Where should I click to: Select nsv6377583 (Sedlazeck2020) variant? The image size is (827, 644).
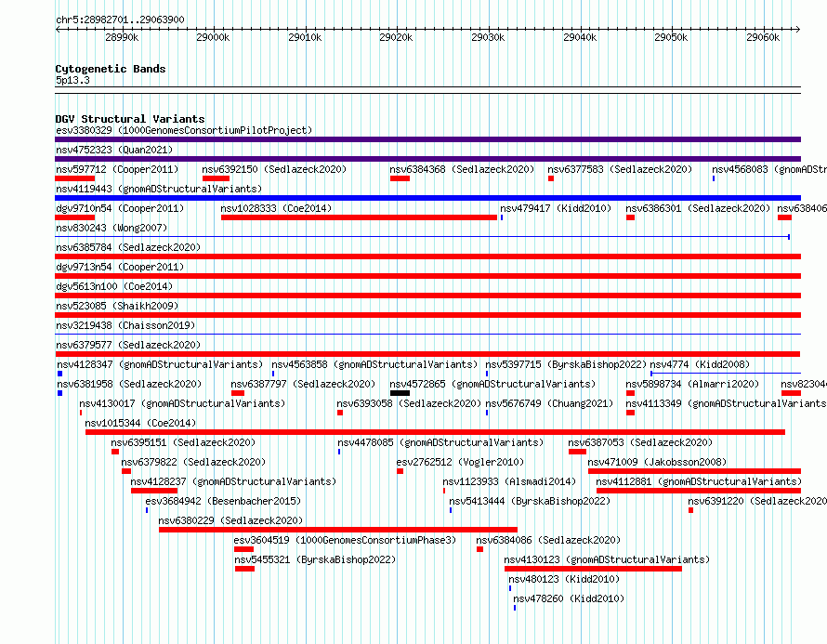point(620,169)
